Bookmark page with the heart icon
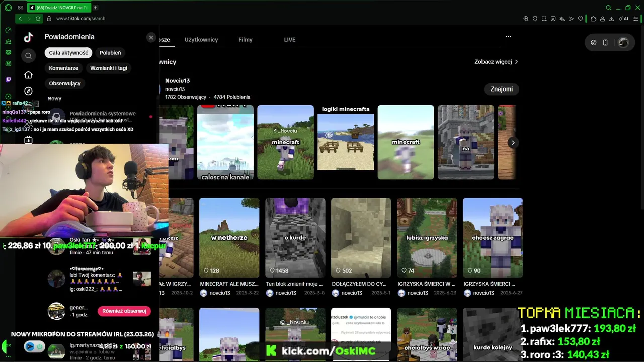The height and width of the screenshot is (362, 644). (x=580, y=19)
